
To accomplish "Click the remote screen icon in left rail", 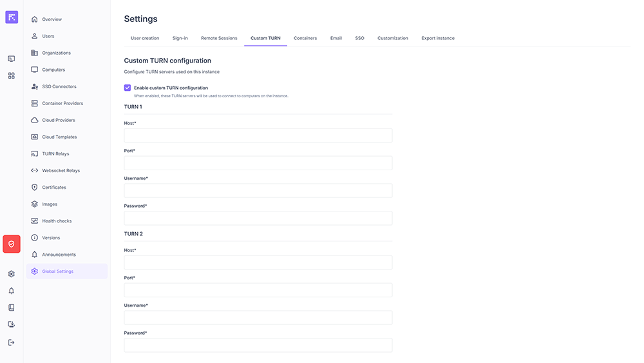I will coord(12,59).
